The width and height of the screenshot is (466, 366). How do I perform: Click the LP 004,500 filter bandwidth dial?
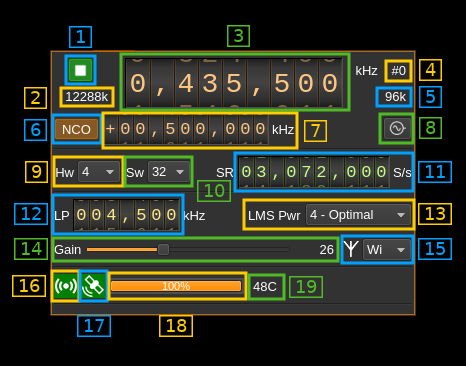coord(126,215)
